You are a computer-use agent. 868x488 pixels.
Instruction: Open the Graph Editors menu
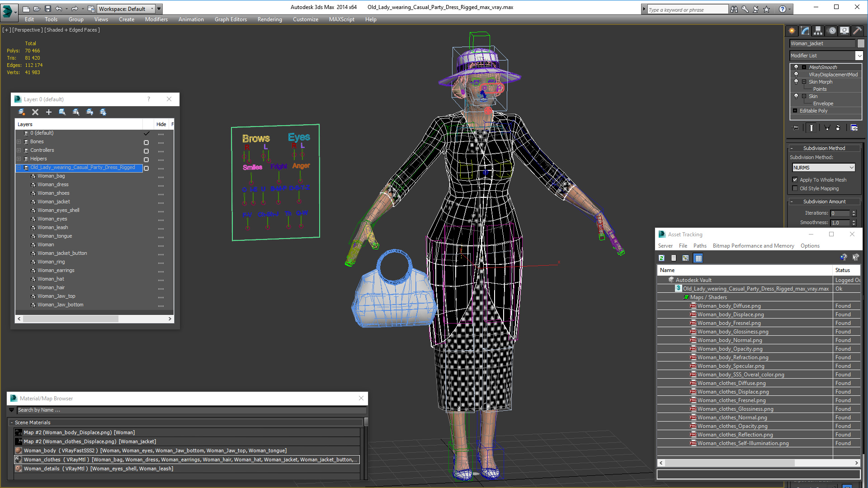[x=231, y=19]
